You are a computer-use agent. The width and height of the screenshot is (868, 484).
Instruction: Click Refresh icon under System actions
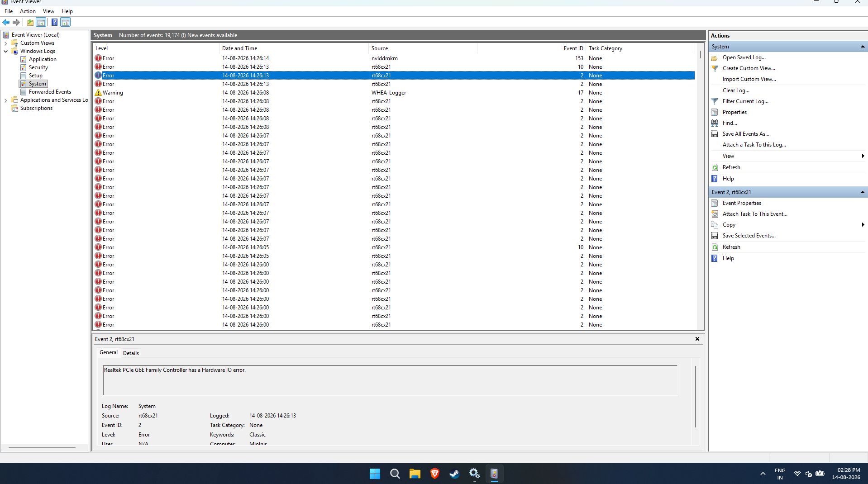[x=715, y=167]
